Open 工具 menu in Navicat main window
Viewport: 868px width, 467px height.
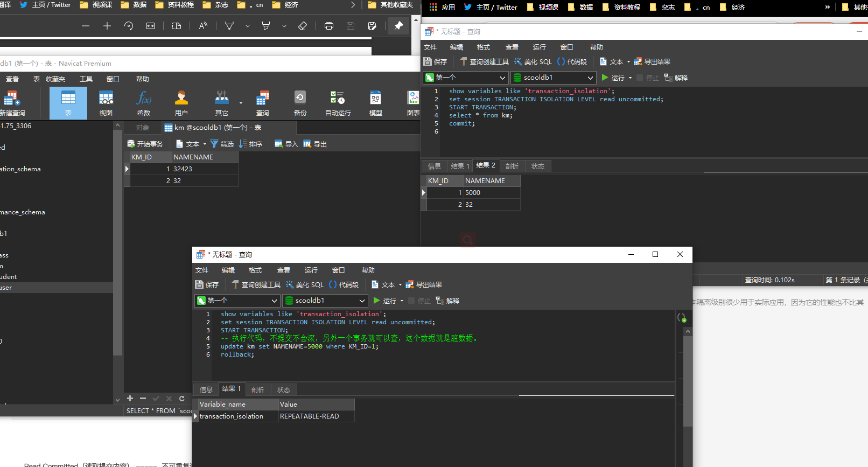[x=86, y=79]
